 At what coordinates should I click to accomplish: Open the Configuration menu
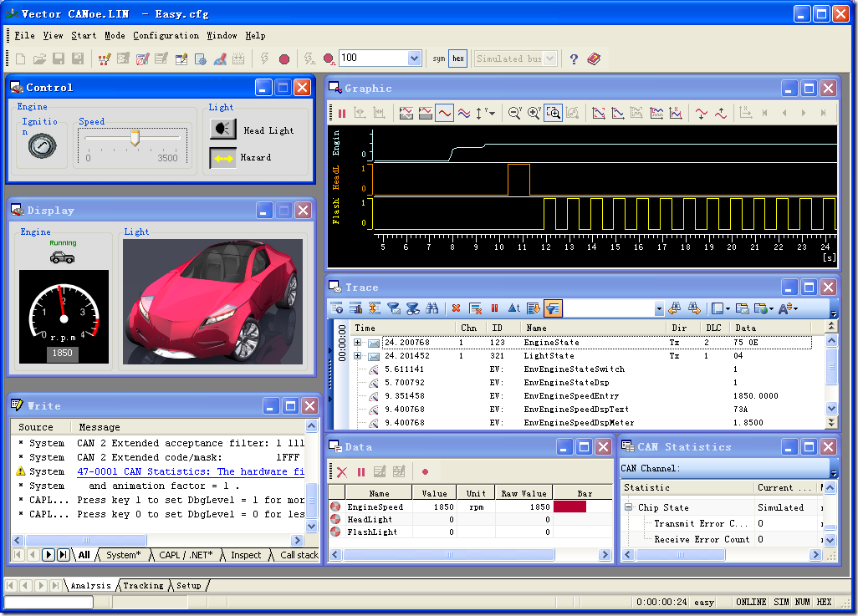[x=166, y=35]
